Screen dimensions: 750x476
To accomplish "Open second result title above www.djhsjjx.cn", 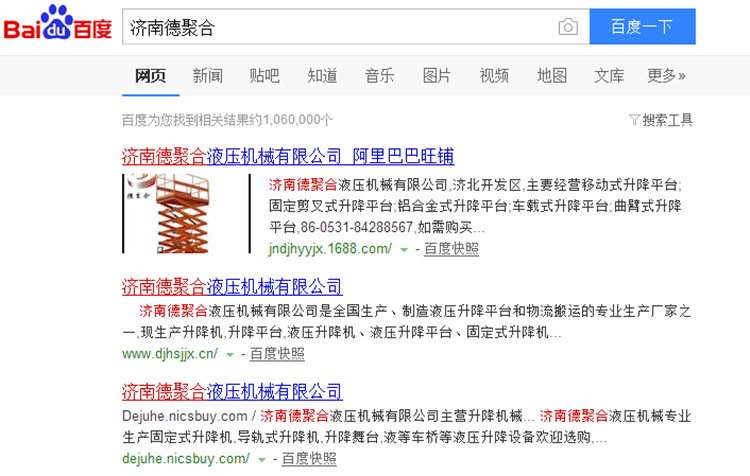I will (x=232, y=287).
